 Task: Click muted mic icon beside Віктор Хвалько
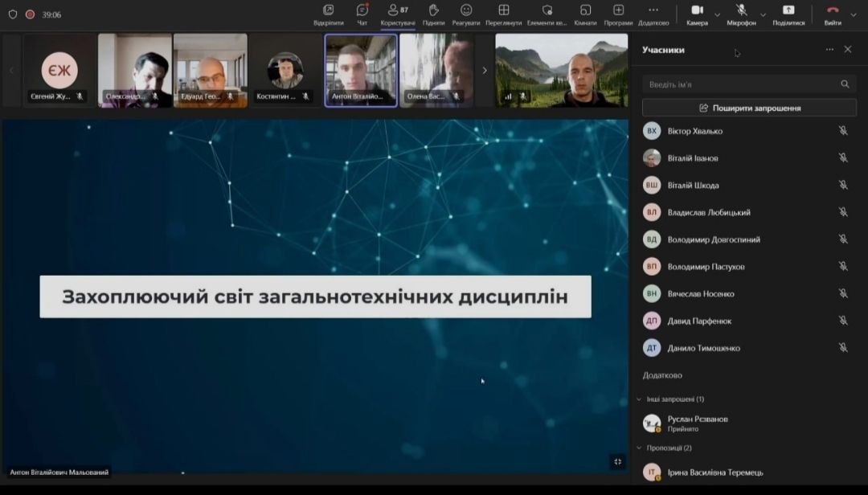pyautogui.click(x=843, y=131)
